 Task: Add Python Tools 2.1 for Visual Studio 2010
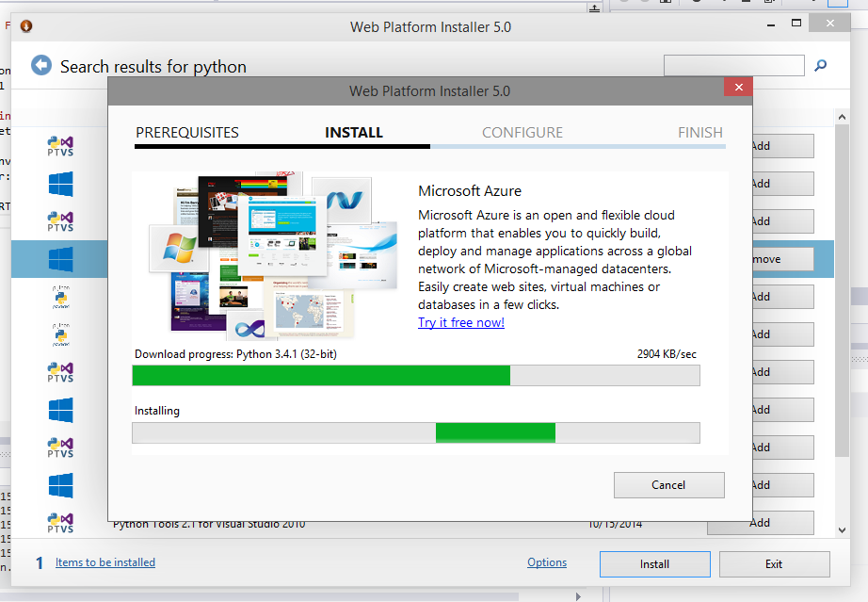pos(760,523)
